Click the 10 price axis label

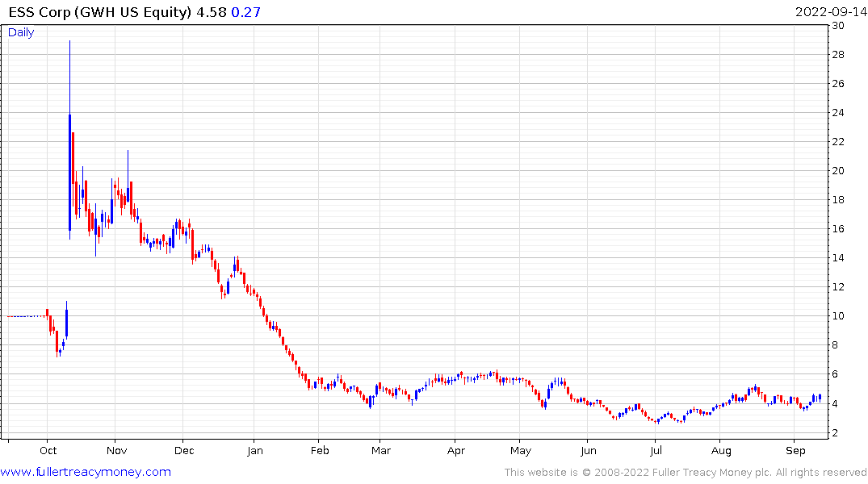[x=838, y=316]
